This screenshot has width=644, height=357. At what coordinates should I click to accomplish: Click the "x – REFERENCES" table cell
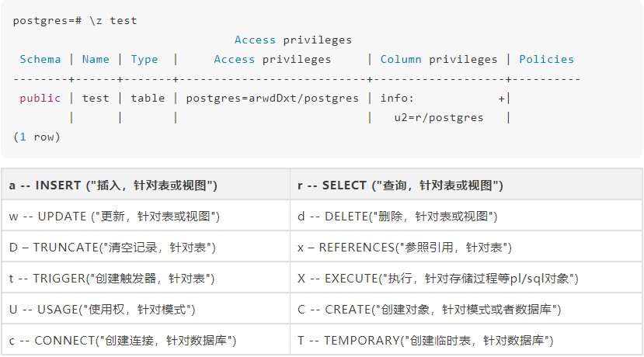click(404, 248)
